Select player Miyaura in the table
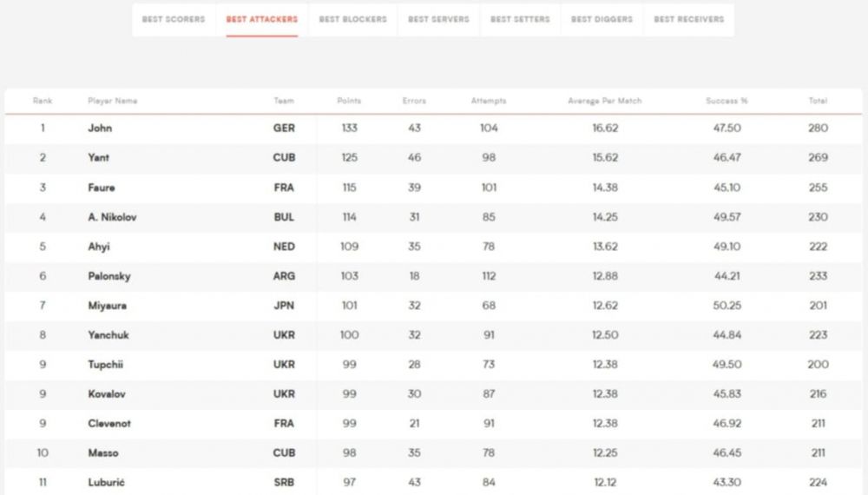Image resolution: width=868 pixels, height=495 pixels. pyautogui.click(x=107, y=306)
